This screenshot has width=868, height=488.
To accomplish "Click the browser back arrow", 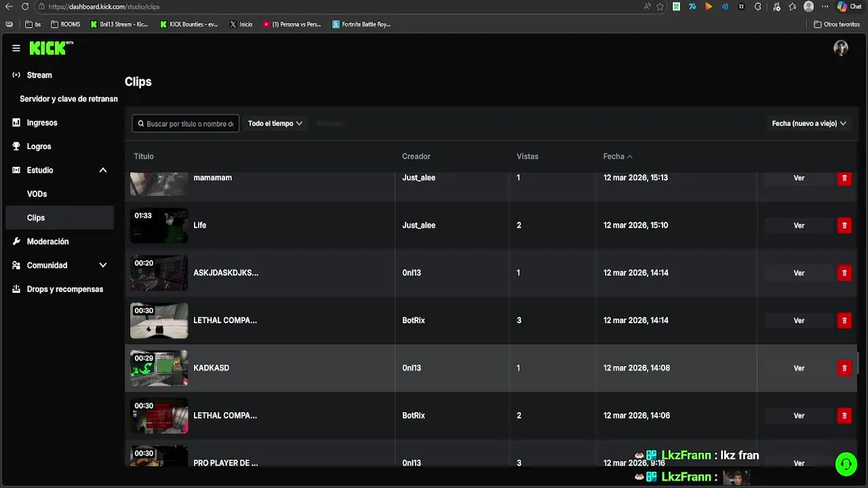I will (9, 7).
